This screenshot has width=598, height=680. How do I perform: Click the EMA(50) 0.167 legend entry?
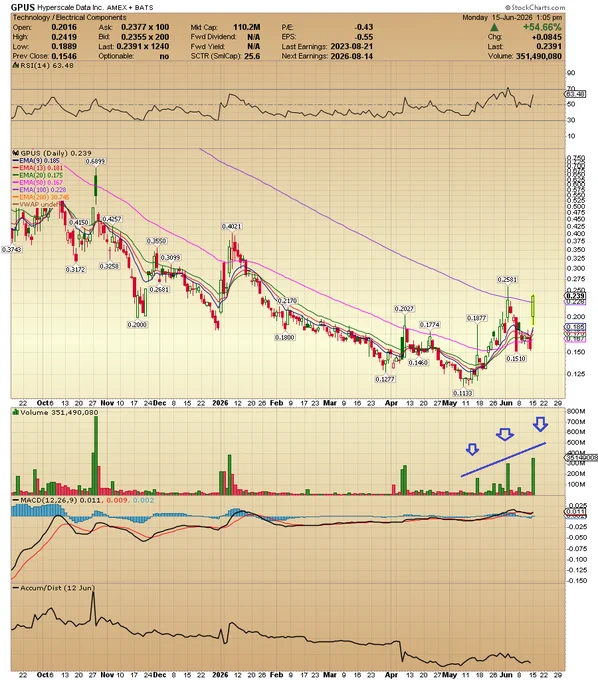click(x=40, y=183)
